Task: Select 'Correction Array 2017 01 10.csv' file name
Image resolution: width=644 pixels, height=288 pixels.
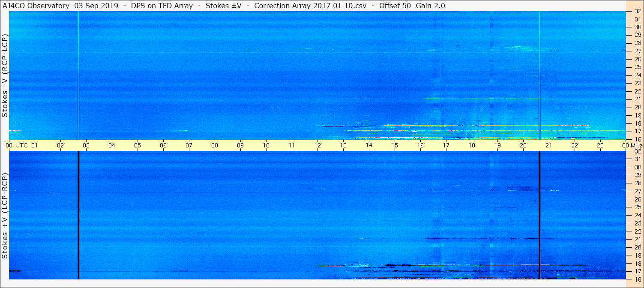Action: coord(311,6)
